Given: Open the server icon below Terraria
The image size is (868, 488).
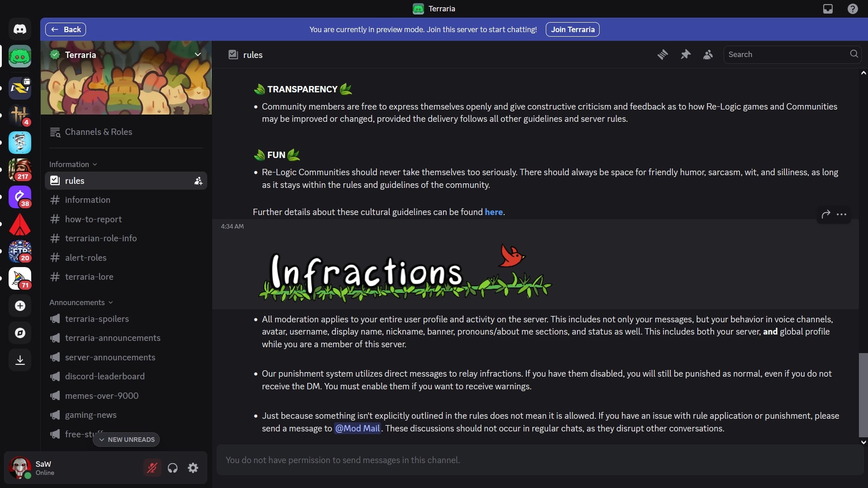Looking at the screenshot, I should point(20,88).
